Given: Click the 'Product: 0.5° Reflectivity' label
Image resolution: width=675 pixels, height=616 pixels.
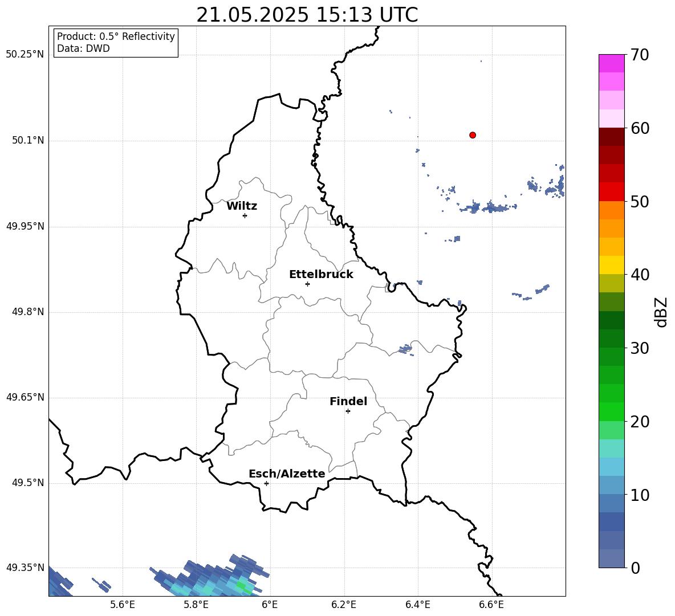Looking at the screenshot, I should point(116,36).
